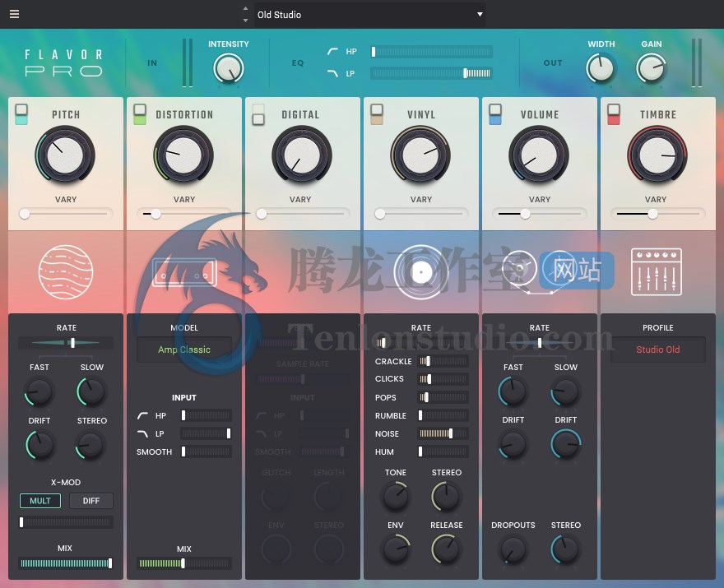
Task: Enable the Digital module switch
Action: click(258, 114)
